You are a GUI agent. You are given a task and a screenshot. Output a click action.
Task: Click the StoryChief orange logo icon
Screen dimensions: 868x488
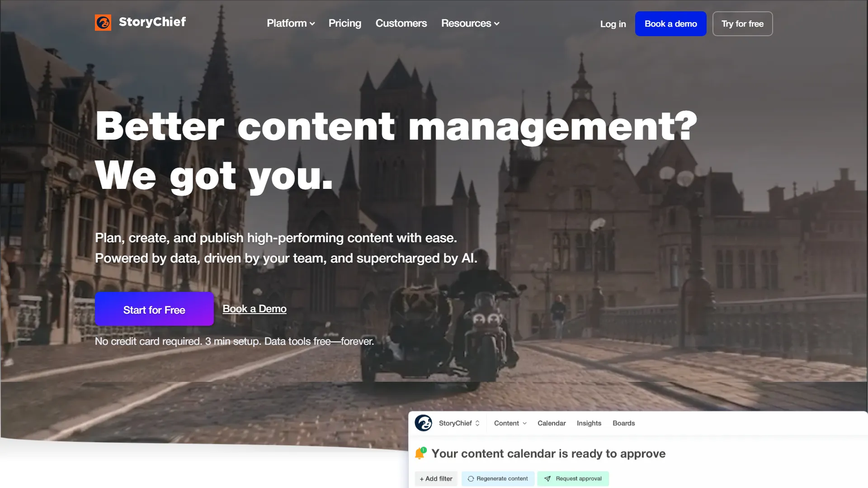103,22
